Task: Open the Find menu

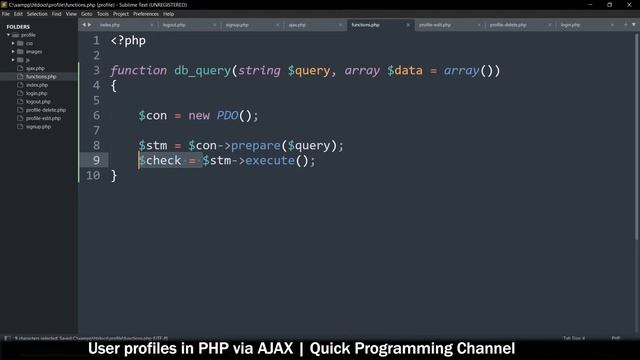Action: point(56,14)
